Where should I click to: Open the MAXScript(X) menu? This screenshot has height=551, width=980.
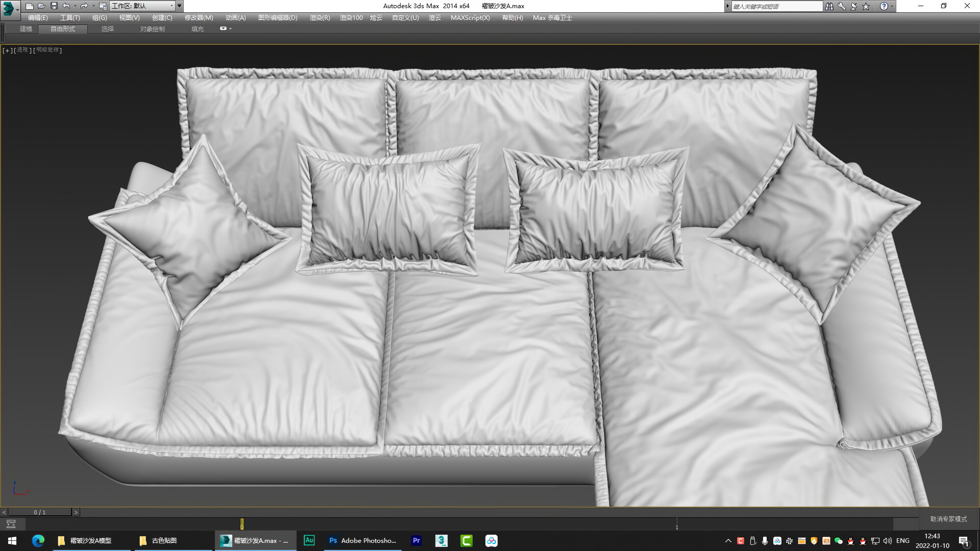tap(470, 18)
